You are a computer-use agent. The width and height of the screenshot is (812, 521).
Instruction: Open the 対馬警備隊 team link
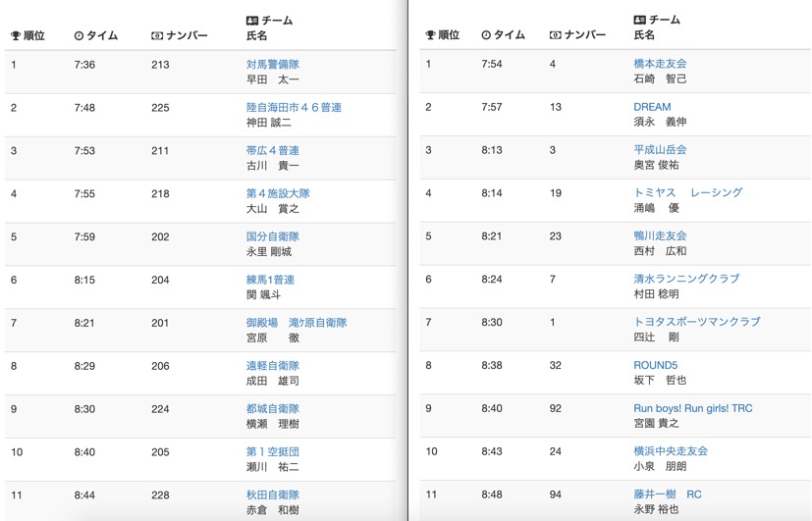(x=273, y=65)
